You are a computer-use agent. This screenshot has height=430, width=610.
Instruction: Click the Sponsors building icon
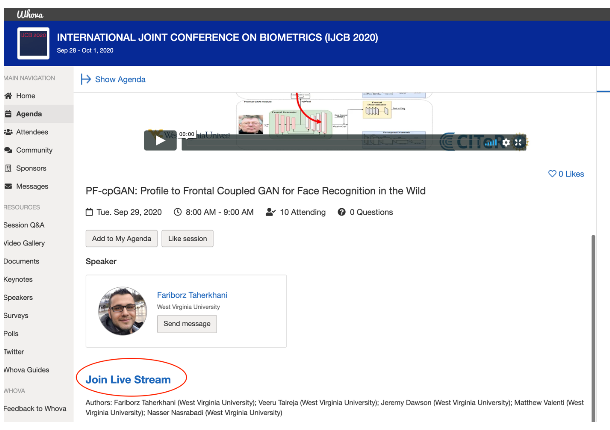[x=8, y=168]
